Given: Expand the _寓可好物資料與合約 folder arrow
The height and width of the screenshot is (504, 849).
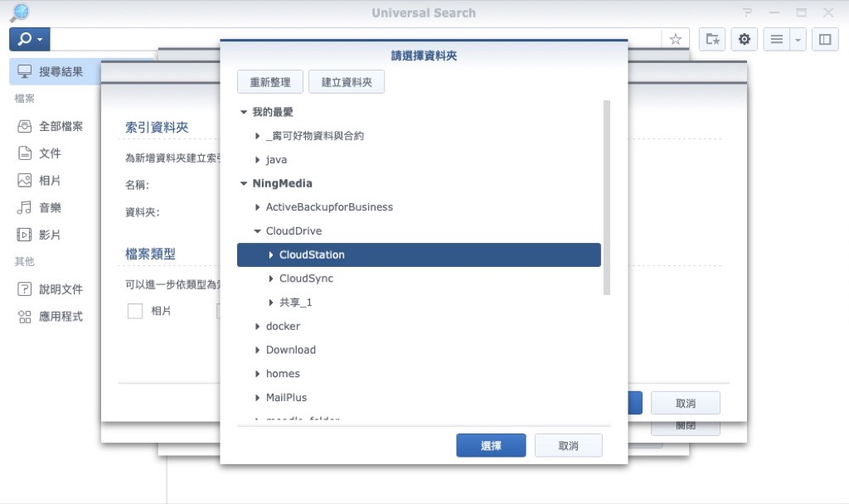Looking at the screenshot, I should click(x=257, y=136).
